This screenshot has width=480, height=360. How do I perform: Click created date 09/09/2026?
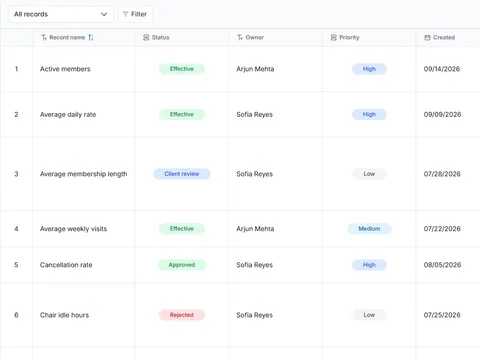(442, 115)
